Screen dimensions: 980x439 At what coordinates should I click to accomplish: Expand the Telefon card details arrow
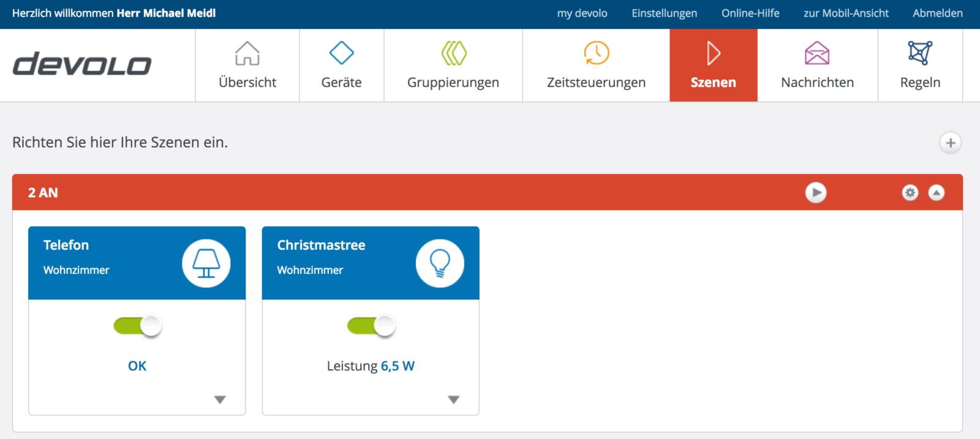pos(220,400)
